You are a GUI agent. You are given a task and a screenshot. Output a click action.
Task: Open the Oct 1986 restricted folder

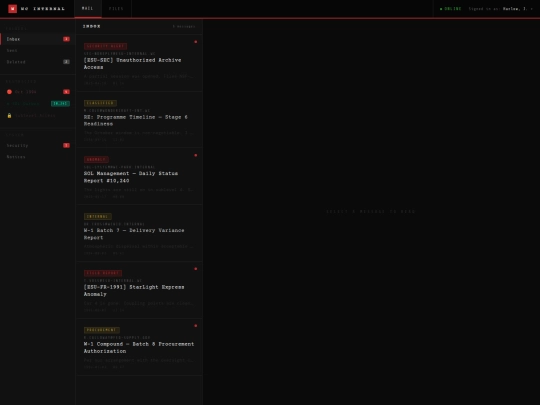[x=38, y=92]
